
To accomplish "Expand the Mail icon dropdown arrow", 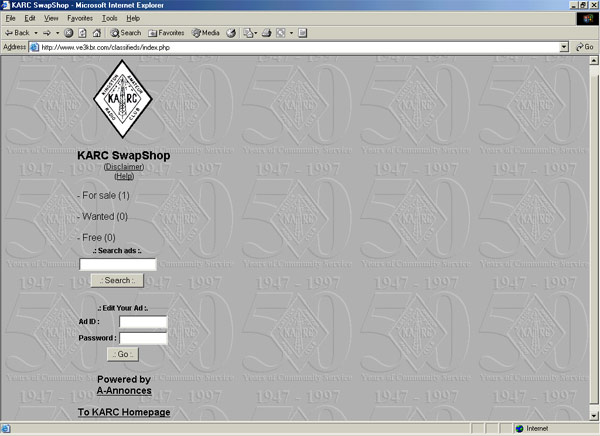I will coord(256,33).
